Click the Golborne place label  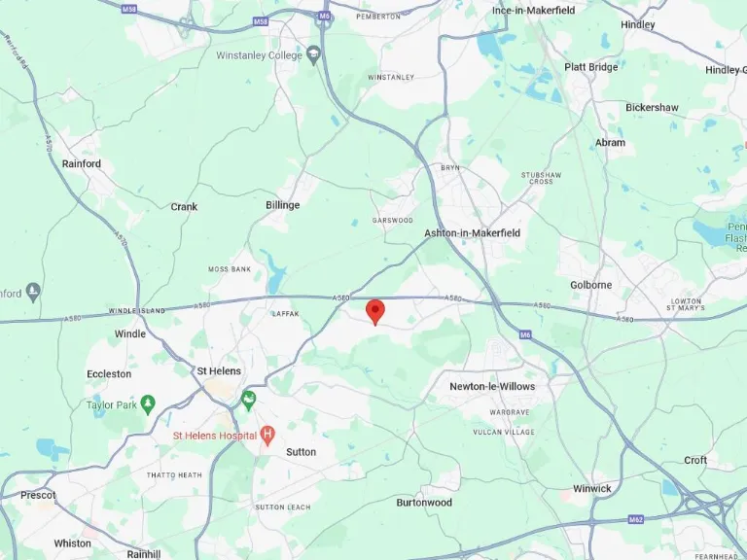point(590,285)
